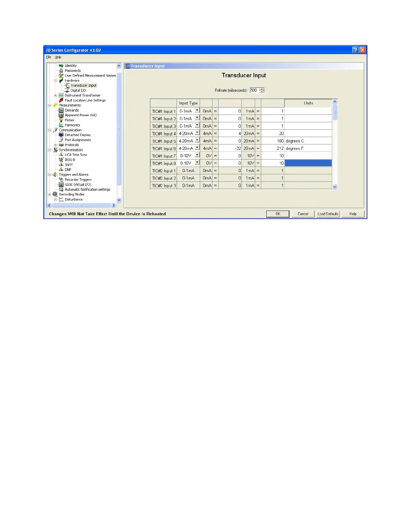The height and width of the screenshot is (532, 411).
Task: Click the Digital I/O diode icon
Action: point(67,90)
